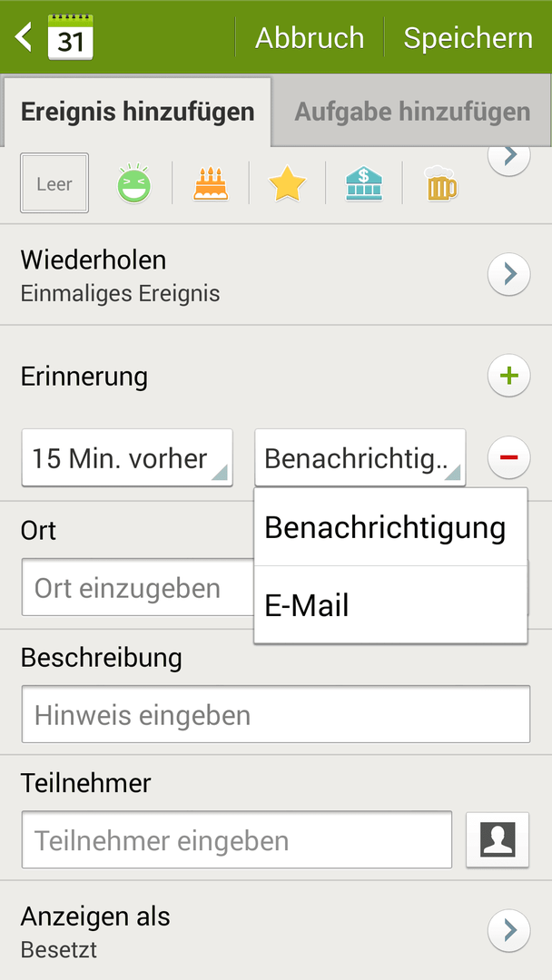552x980 pixels.
Task: Add another reminder with green plus
Action: pyautogui.click(x=508, y=376)
